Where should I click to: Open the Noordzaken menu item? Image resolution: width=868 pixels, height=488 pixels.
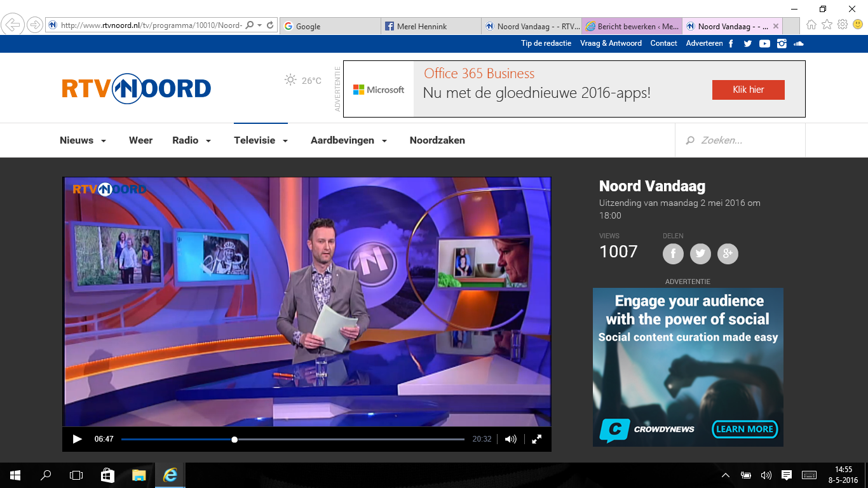pyautogui.click(x=437, y=140)
